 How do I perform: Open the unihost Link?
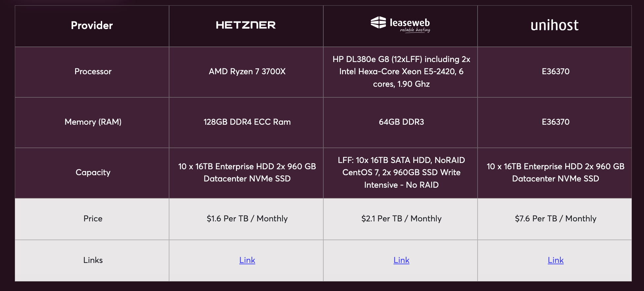556,260
